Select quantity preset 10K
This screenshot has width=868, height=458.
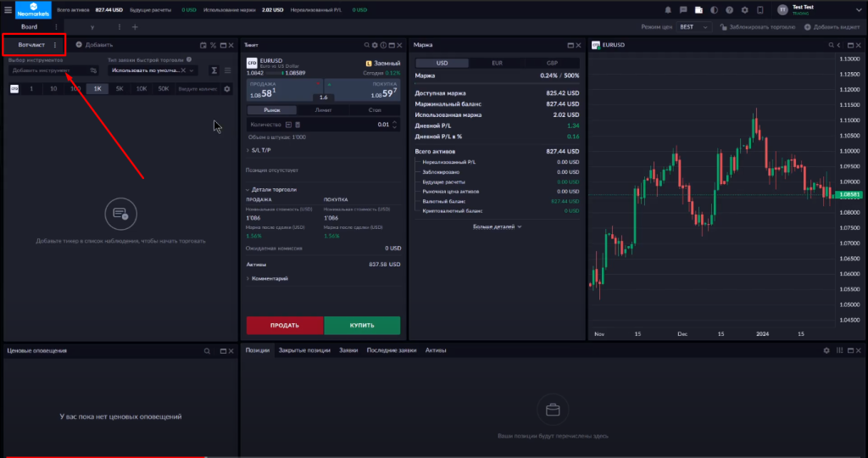point(142,88)
